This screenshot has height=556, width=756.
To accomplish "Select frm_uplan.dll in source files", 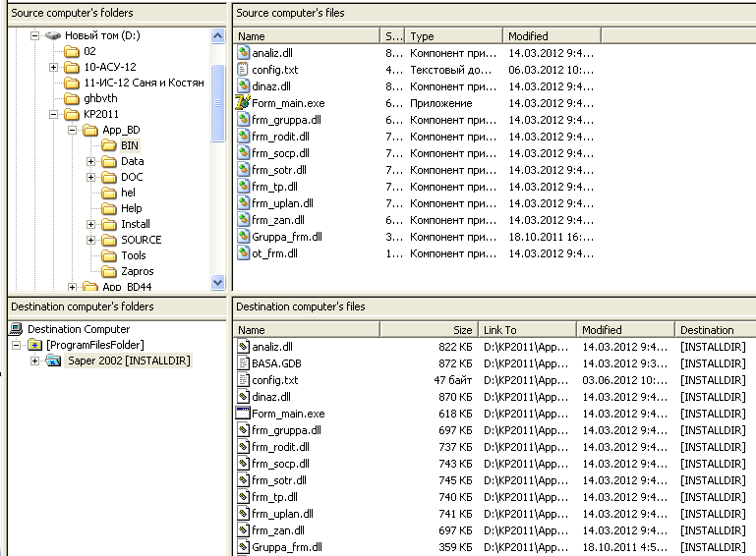I will pos(282,202).
